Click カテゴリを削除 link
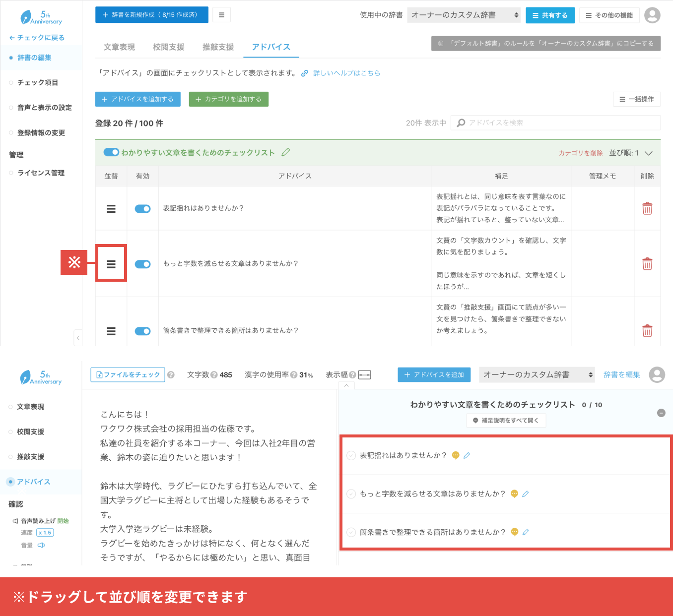Viewport: 673px width, 616px height. coord(581,153)
